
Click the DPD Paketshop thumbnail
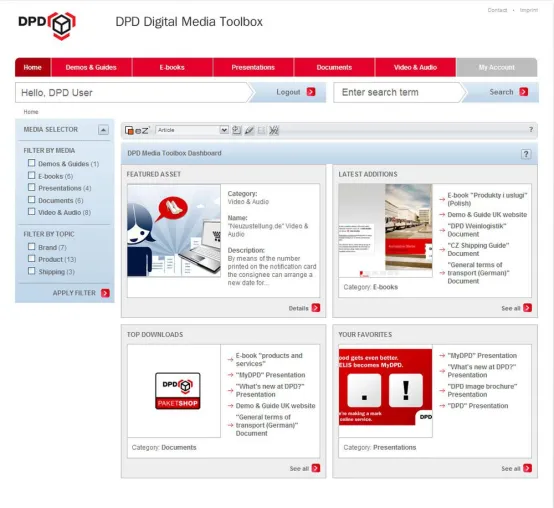[177, 391]
